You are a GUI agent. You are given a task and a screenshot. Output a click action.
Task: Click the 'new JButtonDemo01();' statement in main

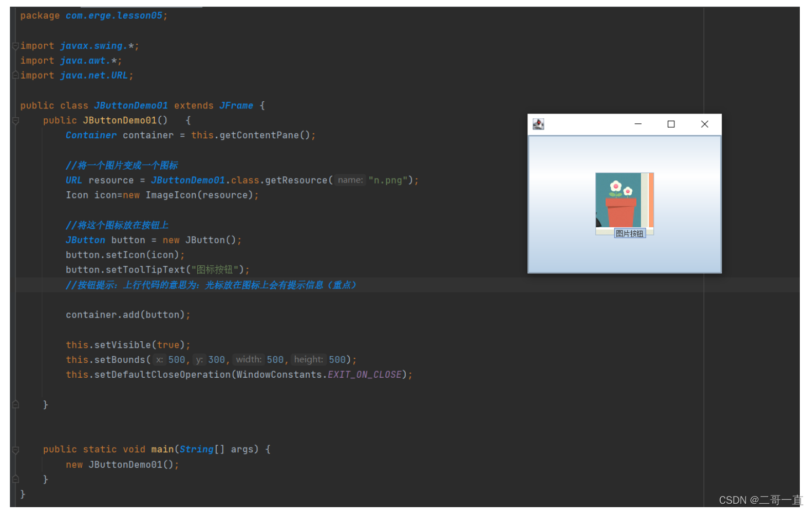point(122,465)
